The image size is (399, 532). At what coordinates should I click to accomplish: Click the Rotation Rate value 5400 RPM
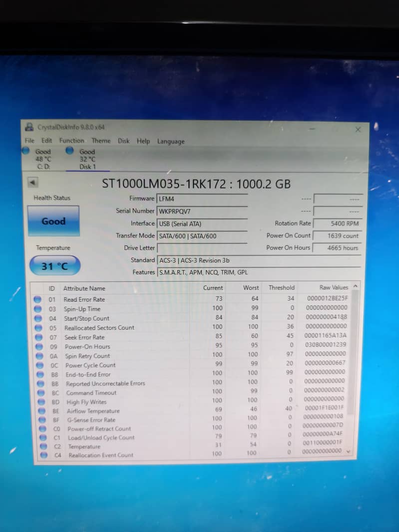(x=337, y=224)
